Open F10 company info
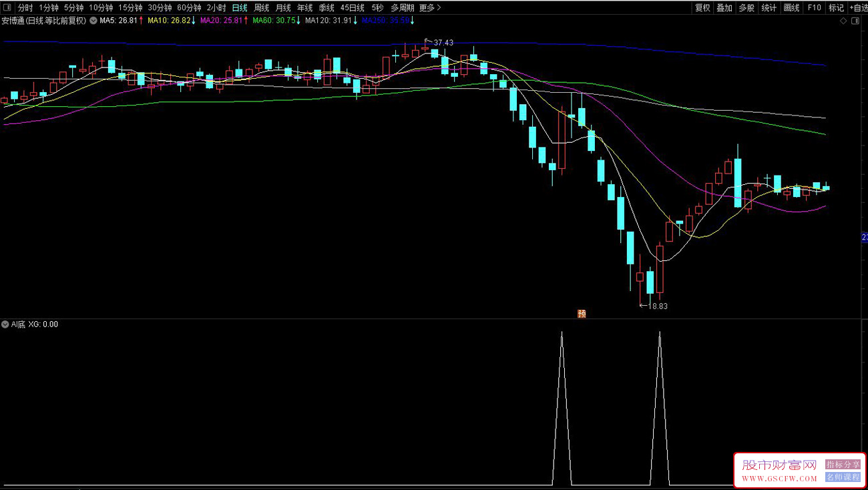This screenshot has width=868, height=490. pyautogui.click(x=814, y=8)
